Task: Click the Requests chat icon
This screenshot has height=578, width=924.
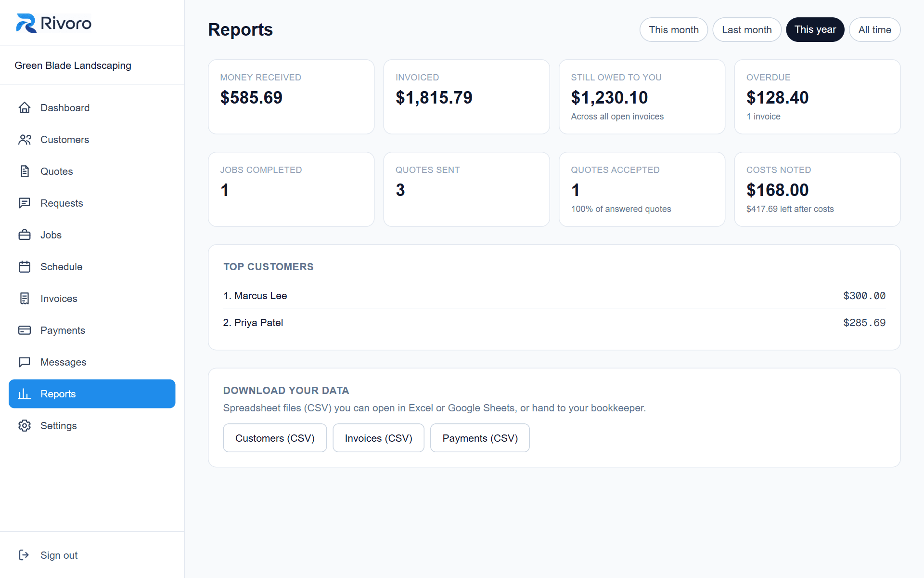Action: tap(25, 203)
